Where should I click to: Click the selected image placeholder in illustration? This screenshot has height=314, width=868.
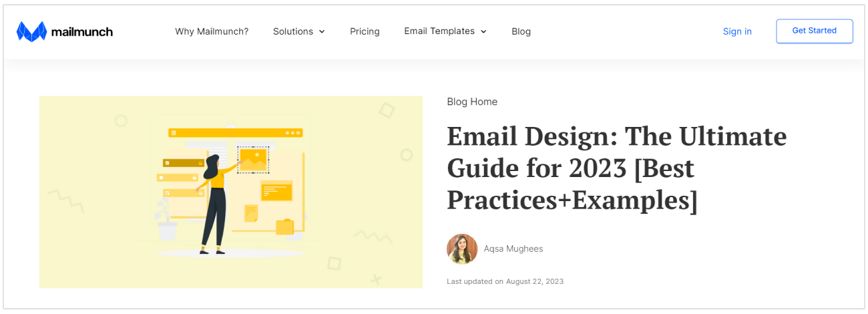pyautogui.click(x=253, y=160)
